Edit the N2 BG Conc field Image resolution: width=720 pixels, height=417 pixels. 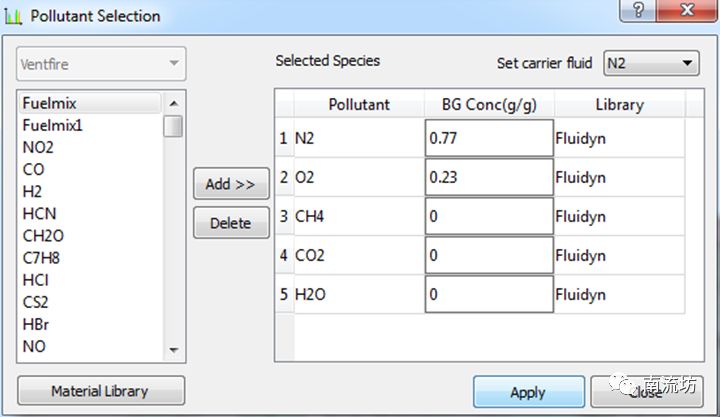[x=488, y=138]
